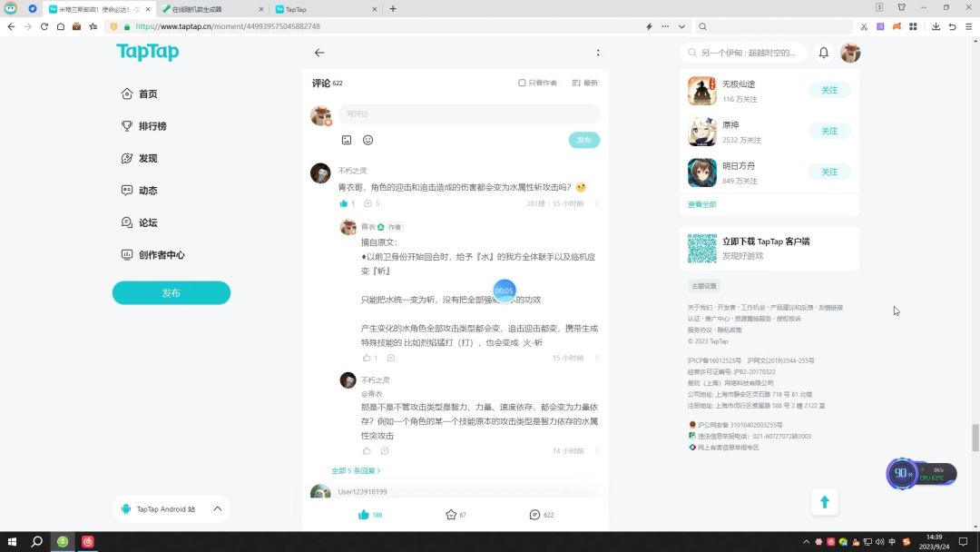Open the emoji picker for comment
The width and height of the screenshot is (980, 552).
click(x=368, y=140)
